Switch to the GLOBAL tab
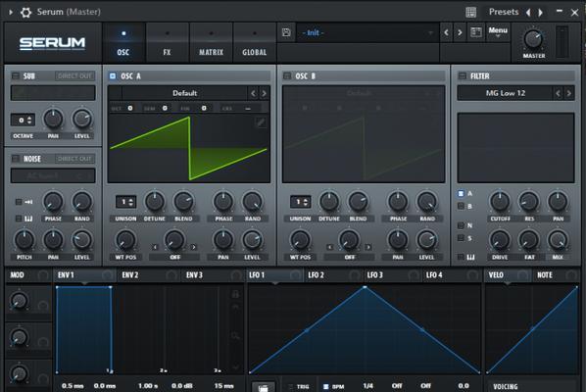586x392 pixels. [x=255, y=42]
